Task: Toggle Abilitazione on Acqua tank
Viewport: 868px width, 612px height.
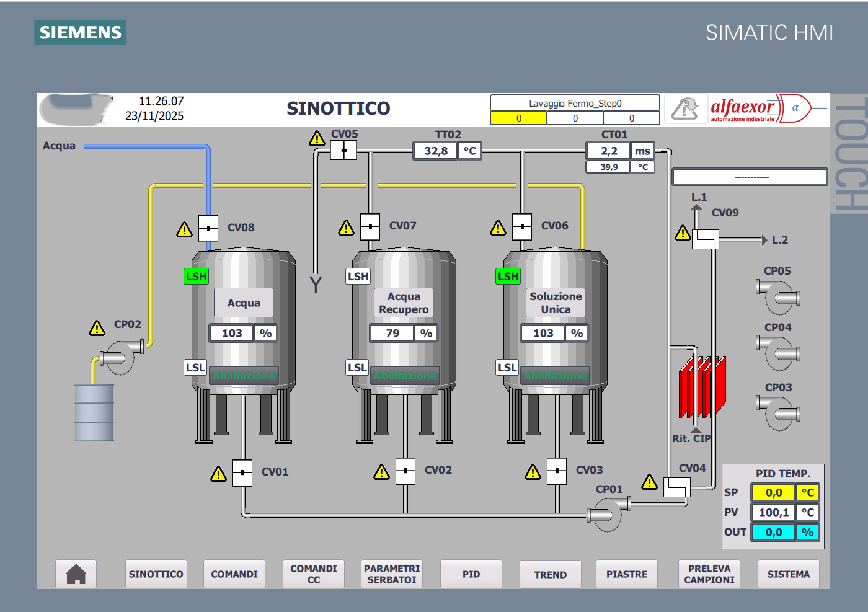Action: click(244, 376)
